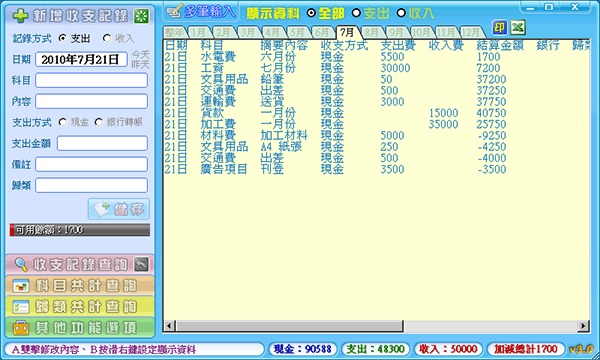Open 多筆輸入 multi-entry input
Screen dimensions: 600x360
pos(201,12)
